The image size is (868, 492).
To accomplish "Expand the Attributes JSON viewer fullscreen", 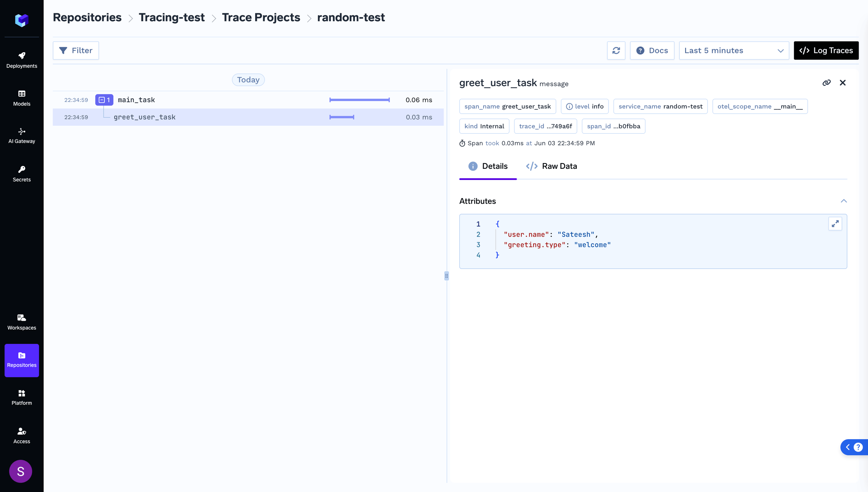I will [835, 224].
